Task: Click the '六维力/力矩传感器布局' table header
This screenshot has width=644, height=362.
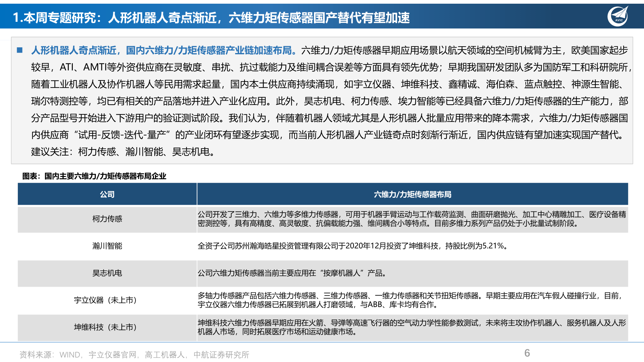Action: coord(413,194)
